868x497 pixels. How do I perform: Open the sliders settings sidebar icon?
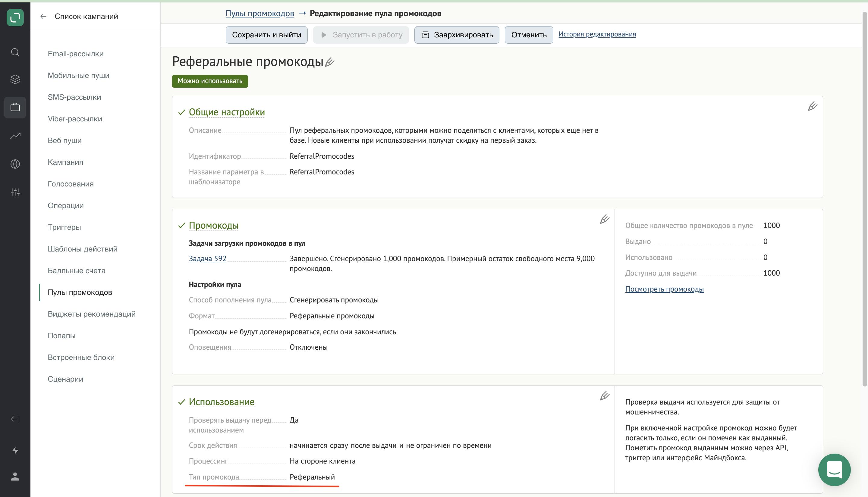[15, 192]
